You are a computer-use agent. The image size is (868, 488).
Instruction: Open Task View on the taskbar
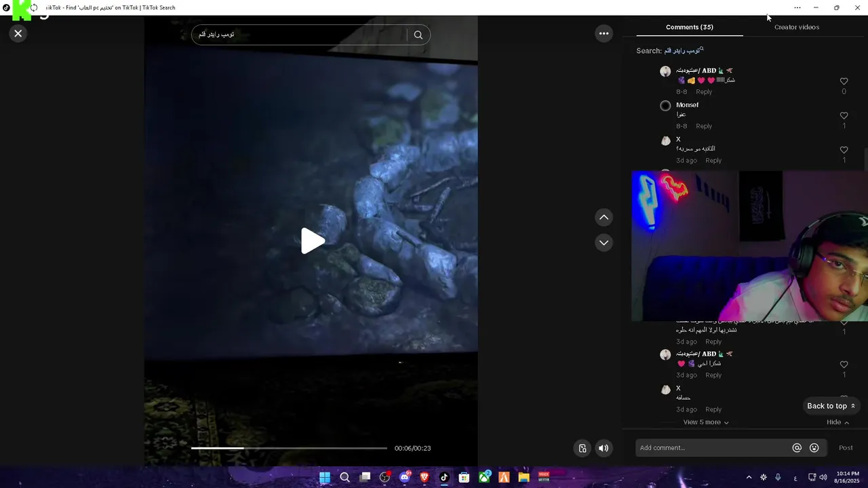pos(365,477)
